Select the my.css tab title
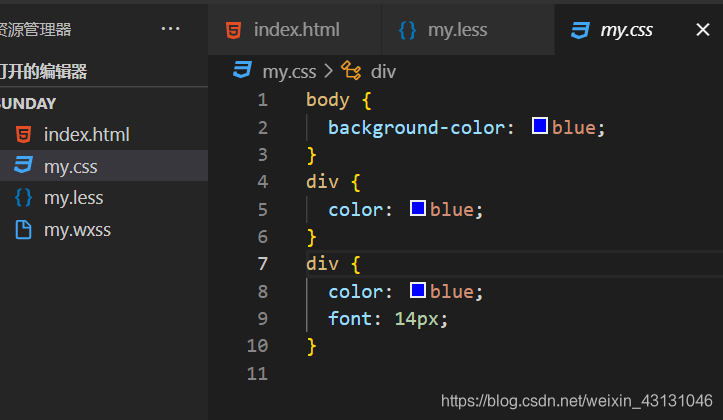Screen dimensions: 723x420 [626, 30]
